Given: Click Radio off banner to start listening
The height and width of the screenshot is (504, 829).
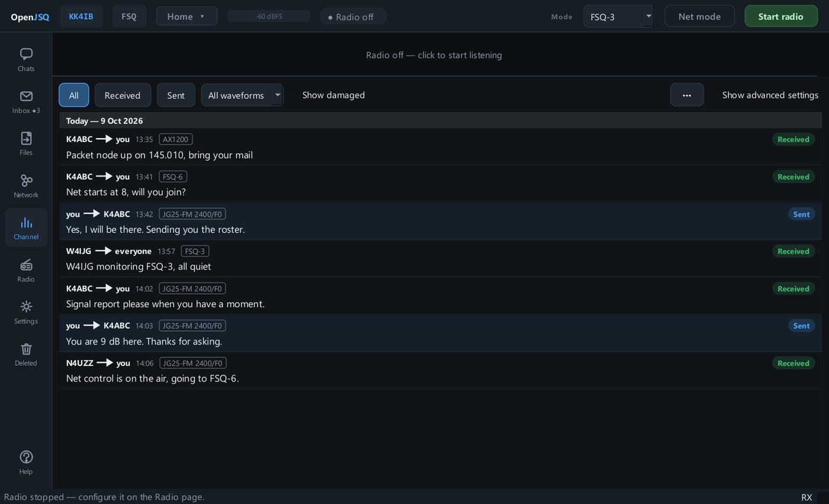Looking at the screenshot, I should pos(434,54).
